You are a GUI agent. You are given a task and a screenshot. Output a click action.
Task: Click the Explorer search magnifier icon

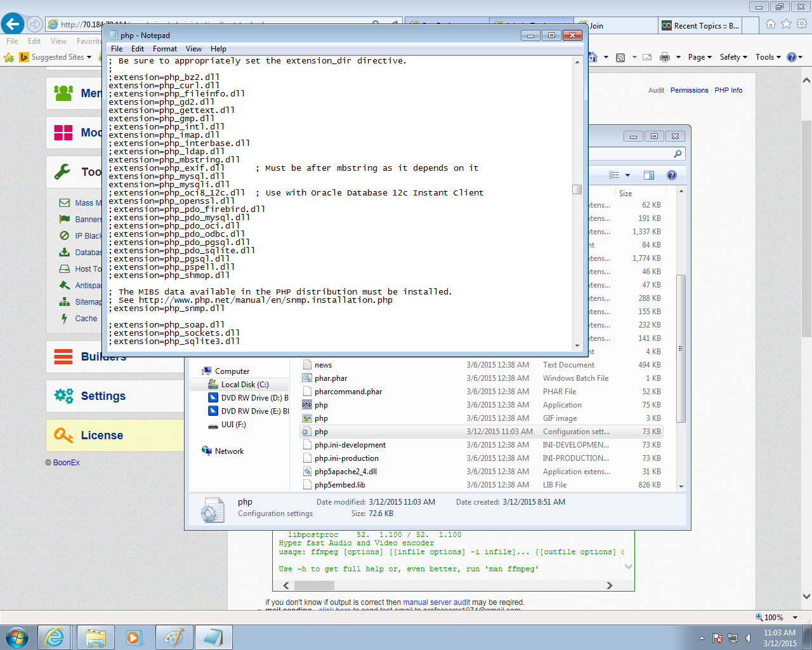(x=678, y=154)
